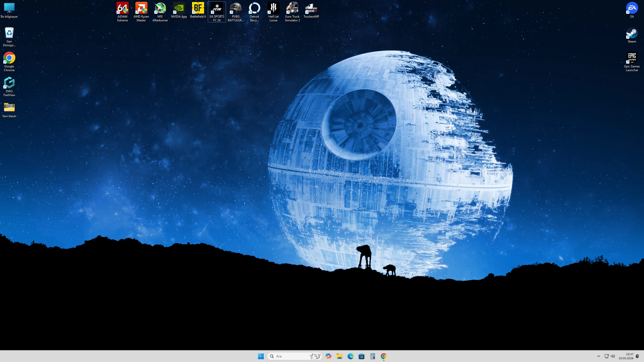The width and height of the screenshot is (644, 362).
Task: Select the AMD Ryzen Master shortcut
Action: 141,12
